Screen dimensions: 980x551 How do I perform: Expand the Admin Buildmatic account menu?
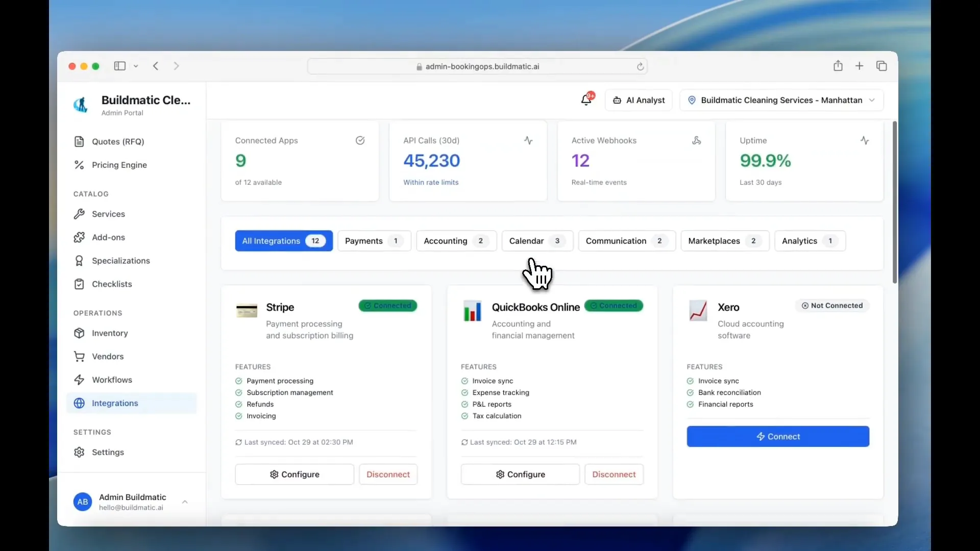(185, 502)
